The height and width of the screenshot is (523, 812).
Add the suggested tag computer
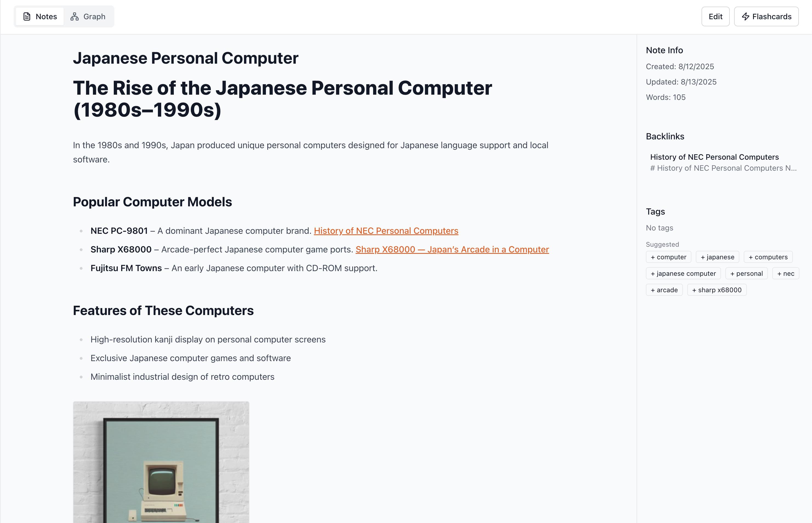point(668,257)
